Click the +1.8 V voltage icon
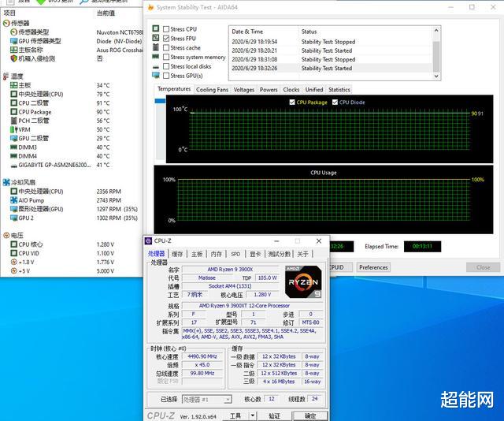 click(x=14, y=262)
